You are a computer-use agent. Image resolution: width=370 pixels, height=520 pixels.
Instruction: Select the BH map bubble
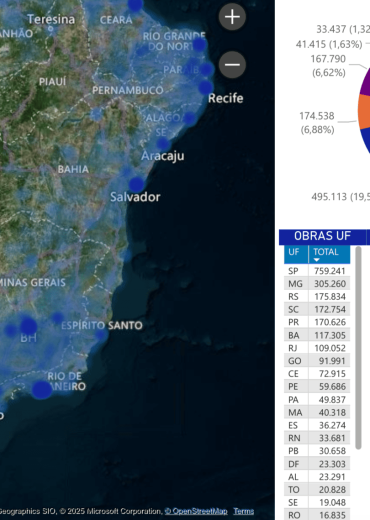28,326
